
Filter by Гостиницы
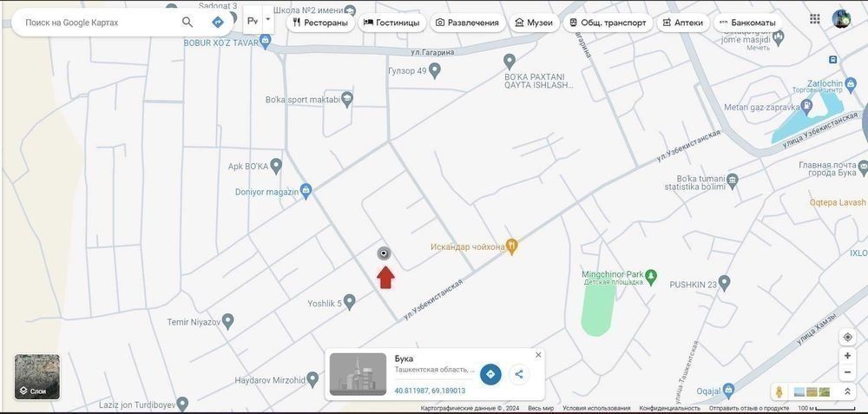click(391, 23)
